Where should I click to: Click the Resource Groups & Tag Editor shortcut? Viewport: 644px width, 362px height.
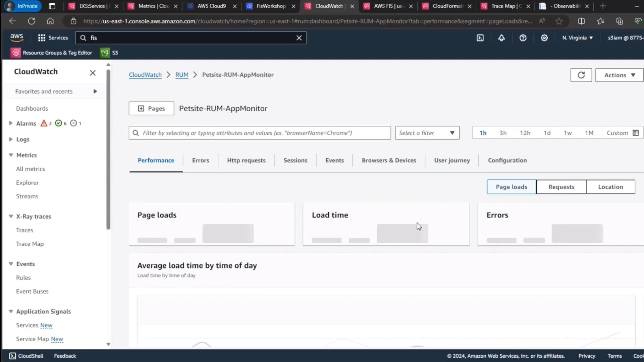[x=51, y=53]
